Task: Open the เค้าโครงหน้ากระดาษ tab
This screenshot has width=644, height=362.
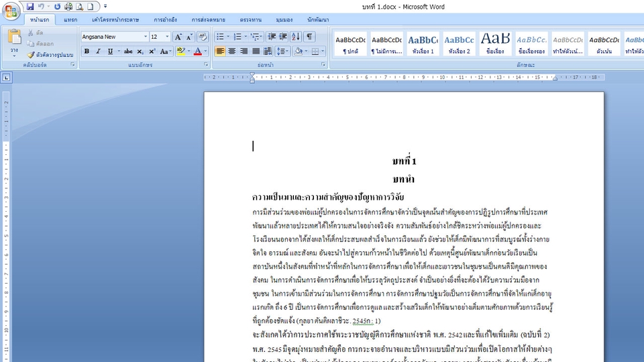Action: pyautogui.click(x=115, y=19)
